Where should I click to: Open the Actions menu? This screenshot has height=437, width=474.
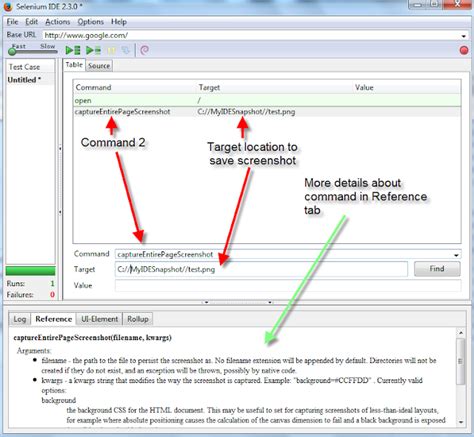point(58,22)
